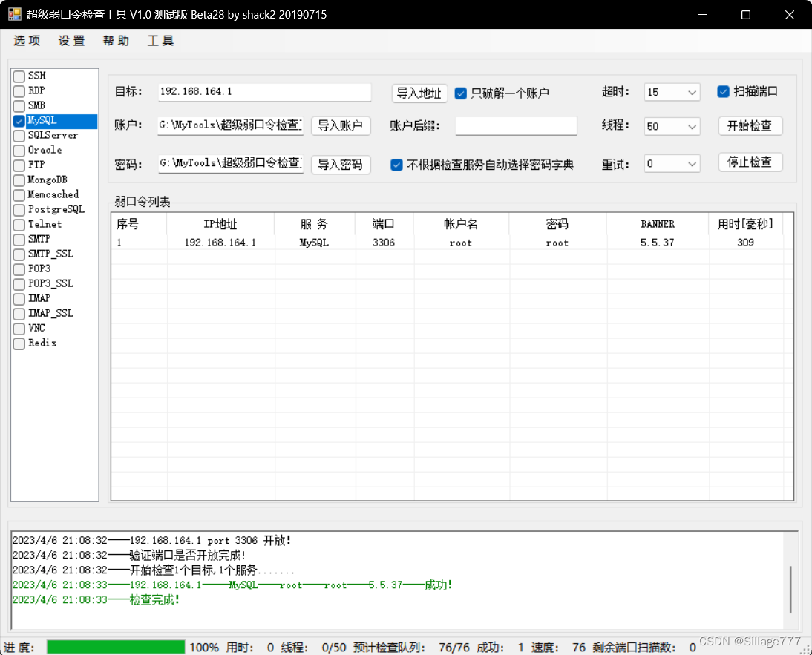Sort by 服务 column header
The width and height of the screenshot is (812, 655).
(x=315, y=224)
